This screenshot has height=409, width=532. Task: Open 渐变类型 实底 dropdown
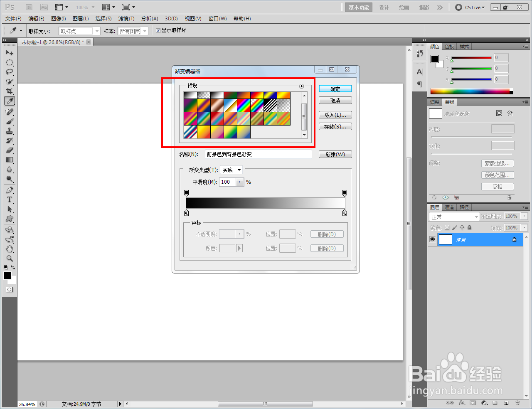point(231,170)
